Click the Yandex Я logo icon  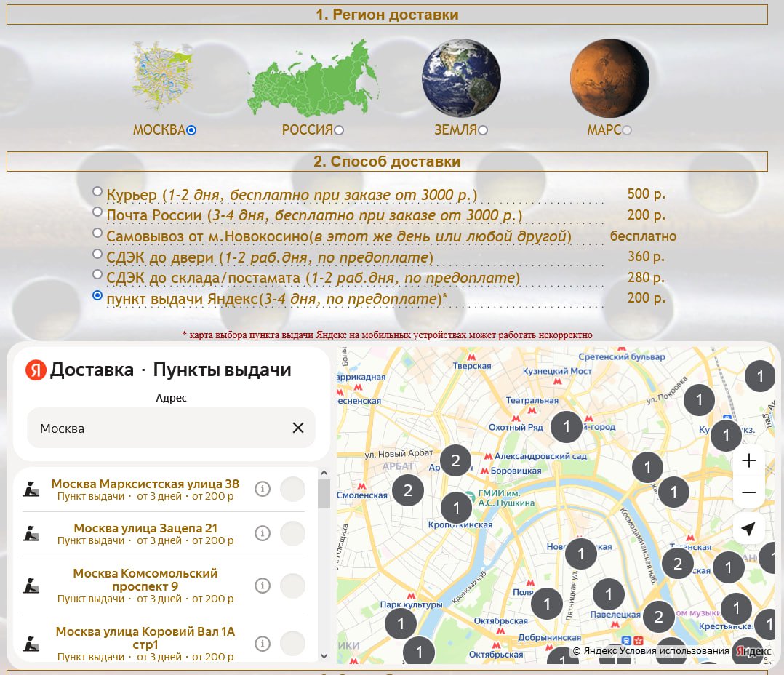pyautogui.click(x=36, y=370)
